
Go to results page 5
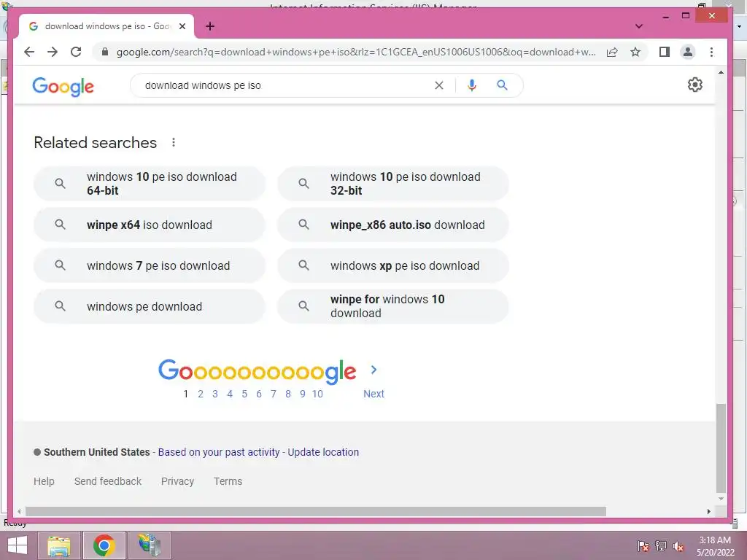coord(244,394)
